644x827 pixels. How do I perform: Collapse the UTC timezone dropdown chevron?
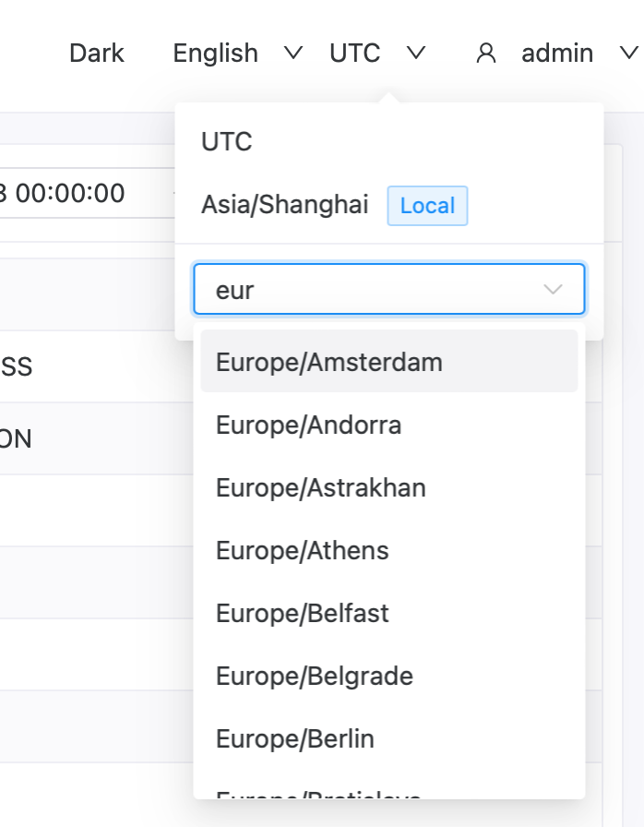pyautogui.click(x=416, y=54)
